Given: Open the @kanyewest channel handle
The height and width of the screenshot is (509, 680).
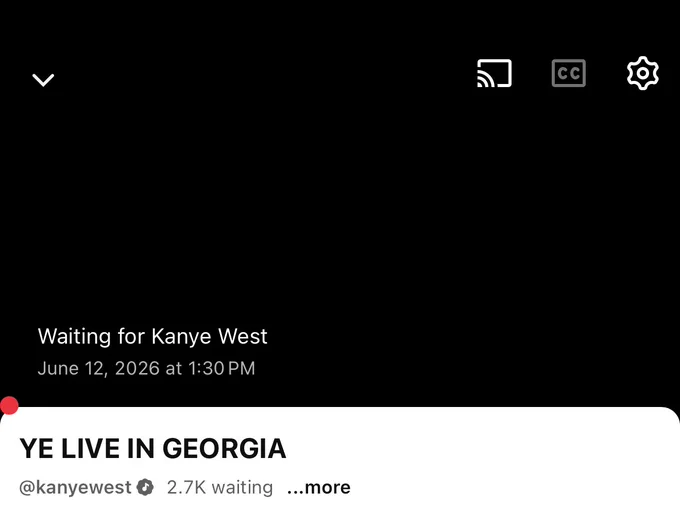Looking at the screenshot, I should coord(75,488).
